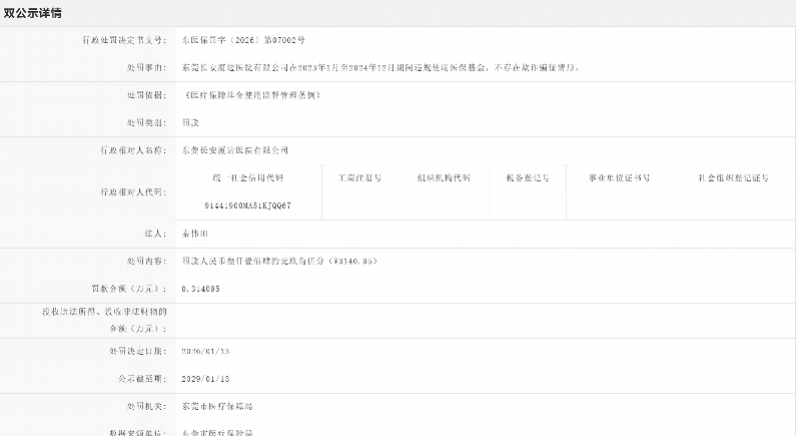Viewport: 800px width, 436px height.
Task: Click the company name in the 行政相对人名称 row
Action: (235, 150)
